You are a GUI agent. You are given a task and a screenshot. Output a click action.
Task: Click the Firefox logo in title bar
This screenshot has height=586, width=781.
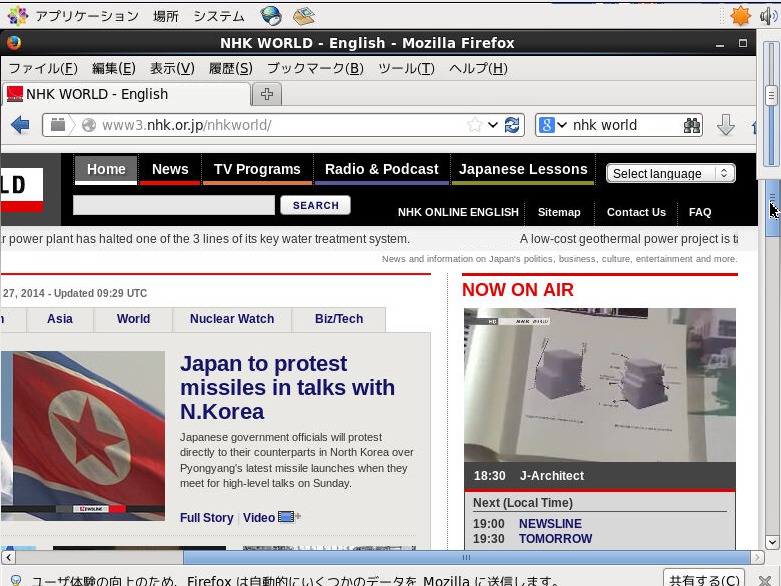click(x=14, y=43)
